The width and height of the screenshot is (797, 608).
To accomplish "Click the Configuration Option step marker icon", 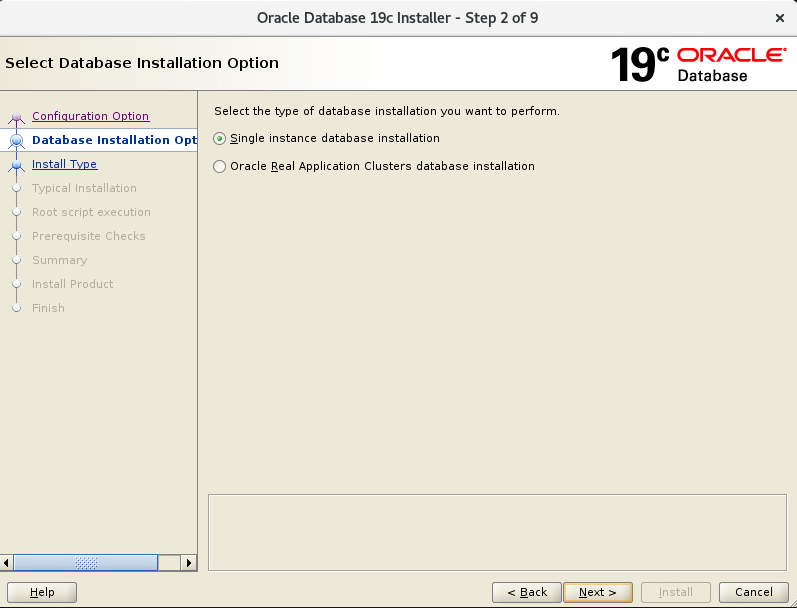I will (x=16, y=118).
